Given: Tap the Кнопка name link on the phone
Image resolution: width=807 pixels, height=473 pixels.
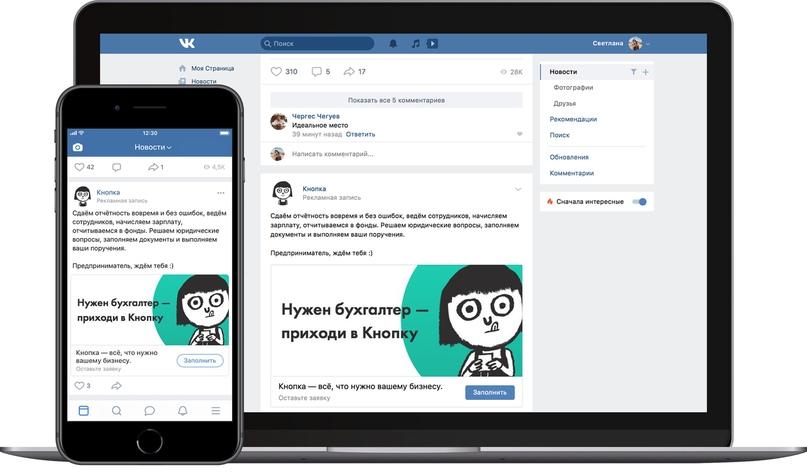Looking at the screenshot, I should 108,192.
